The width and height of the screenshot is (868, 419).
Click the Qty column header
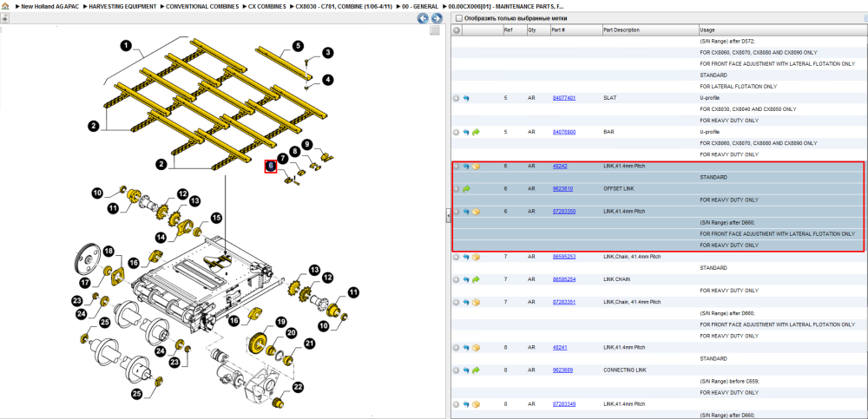(538, 30)
